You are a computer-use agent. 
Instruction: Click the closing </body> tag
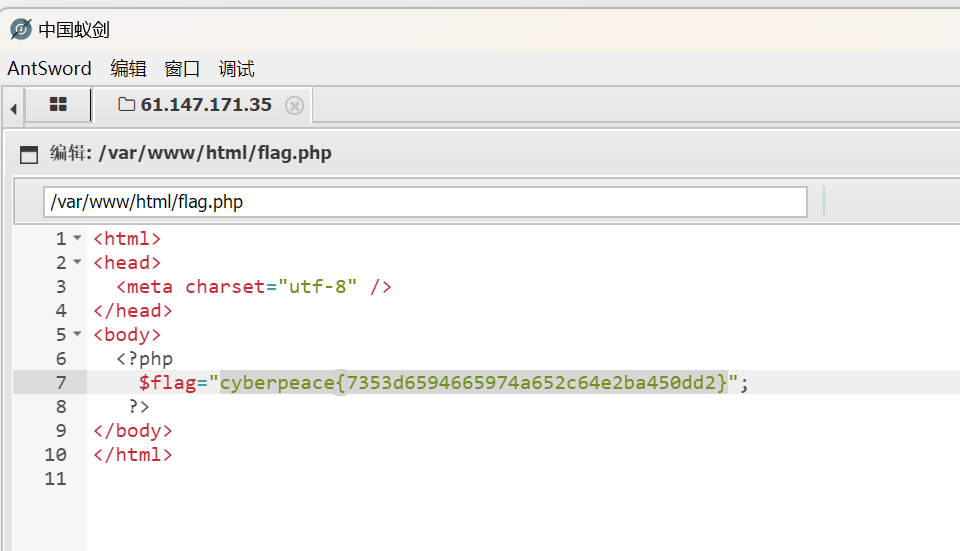click(133, 431)
